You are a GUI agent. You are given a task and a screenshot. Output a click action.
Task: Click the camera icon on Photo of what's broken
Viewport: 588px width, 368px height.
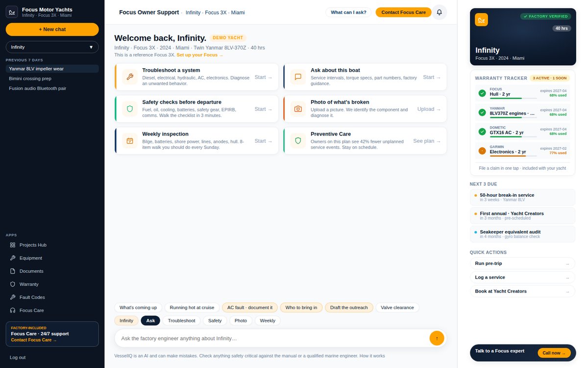pos(298,109)
